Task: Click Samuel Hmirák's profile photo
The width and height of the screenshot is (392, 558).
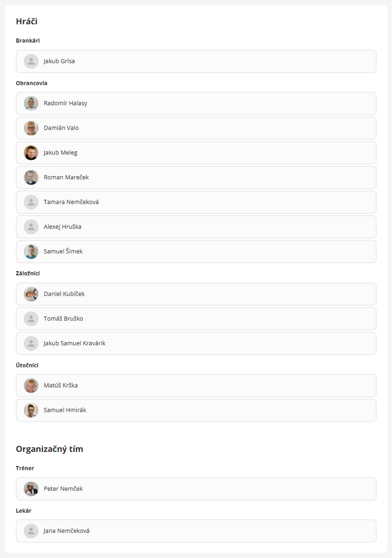Action: pos(31,410)
